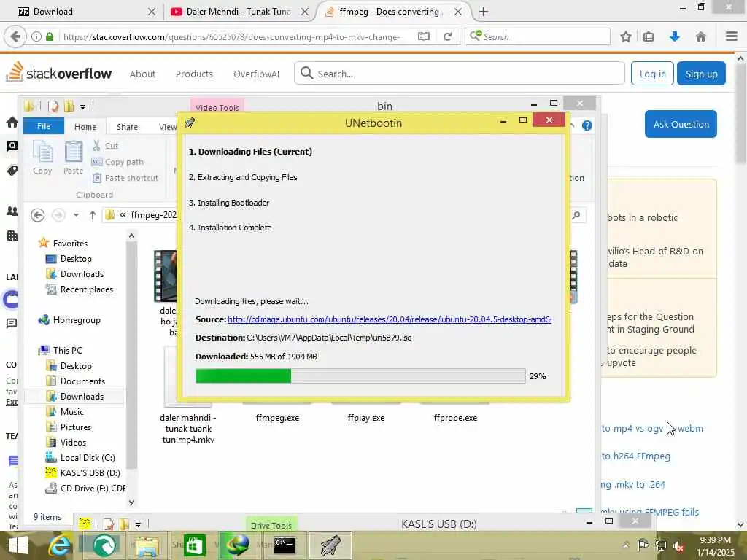The image size is (747, 560).
Task: Click About in Stack Overflow header
Action: click(142, 74)
